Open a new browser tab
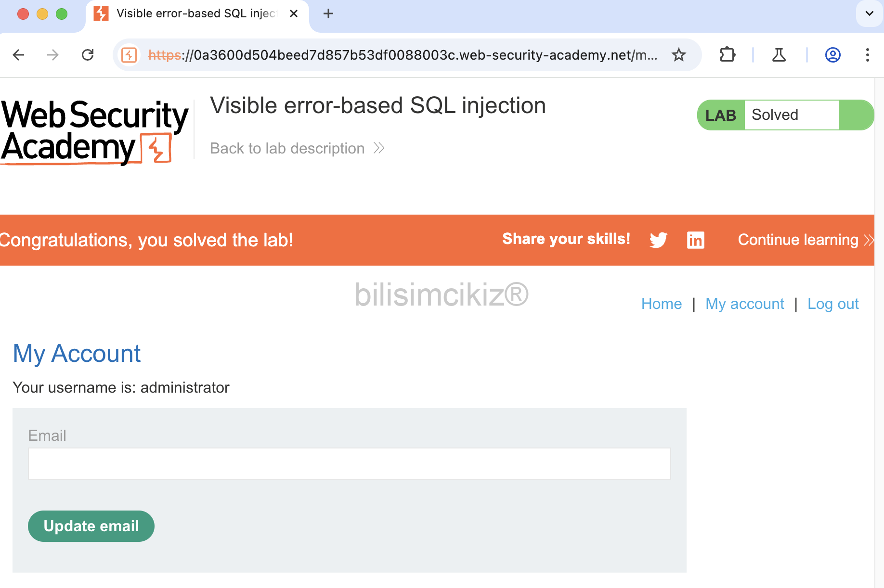 pos(328,13)
